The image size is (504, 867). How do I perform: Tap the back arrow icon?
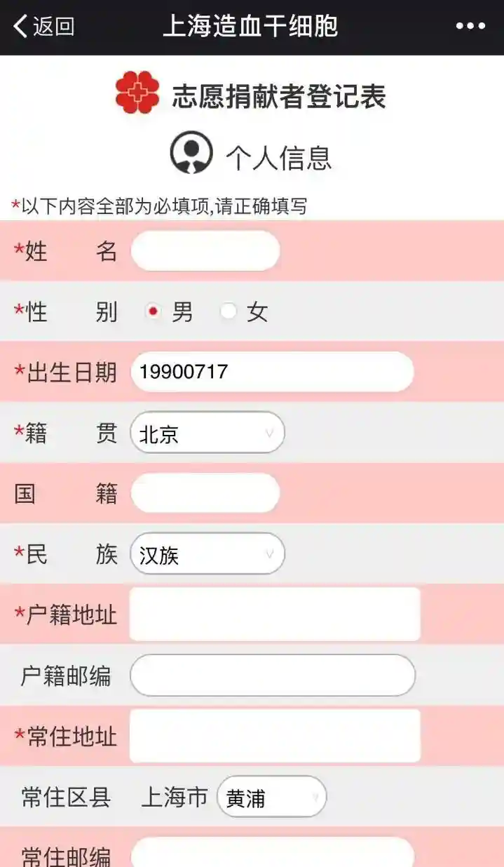20,27
